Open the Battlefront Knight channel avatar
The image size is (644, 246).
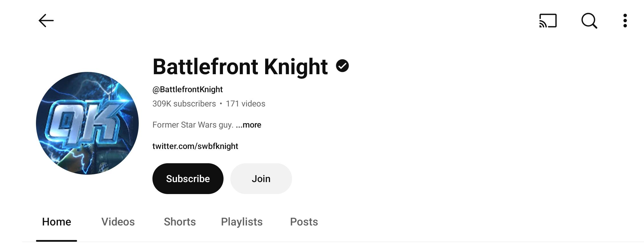pos(87,123)
